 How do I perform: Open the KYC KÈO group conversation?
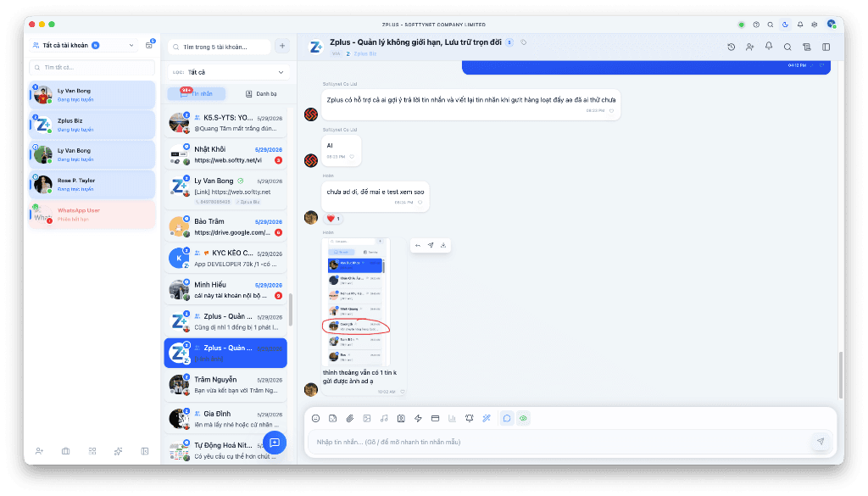[225, 258]
